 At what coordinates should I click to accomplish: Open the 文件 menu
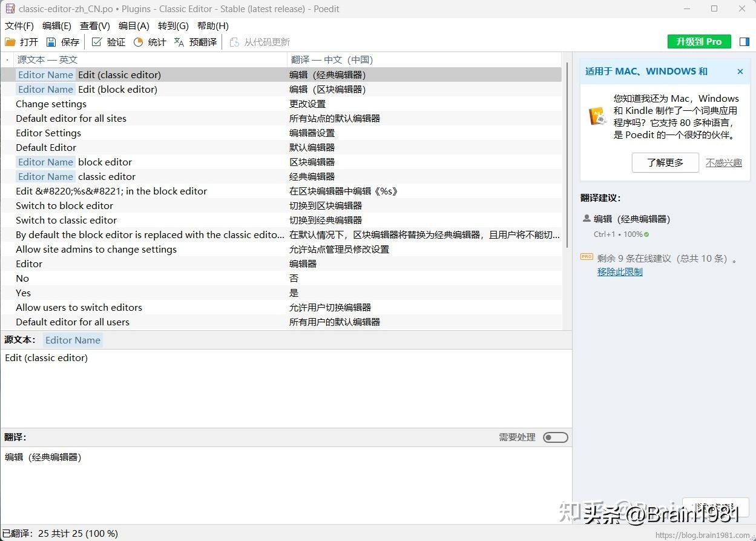point(19,25)
